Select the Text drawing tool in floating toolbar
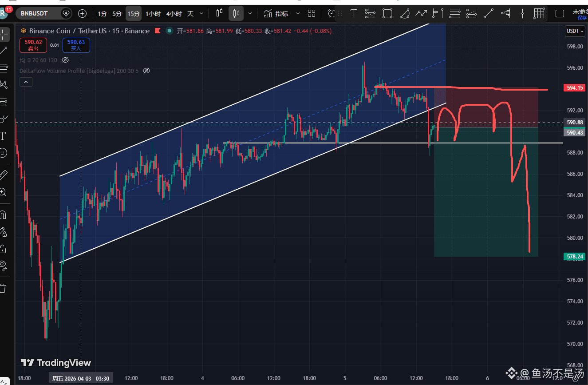 tap(354, 13)
